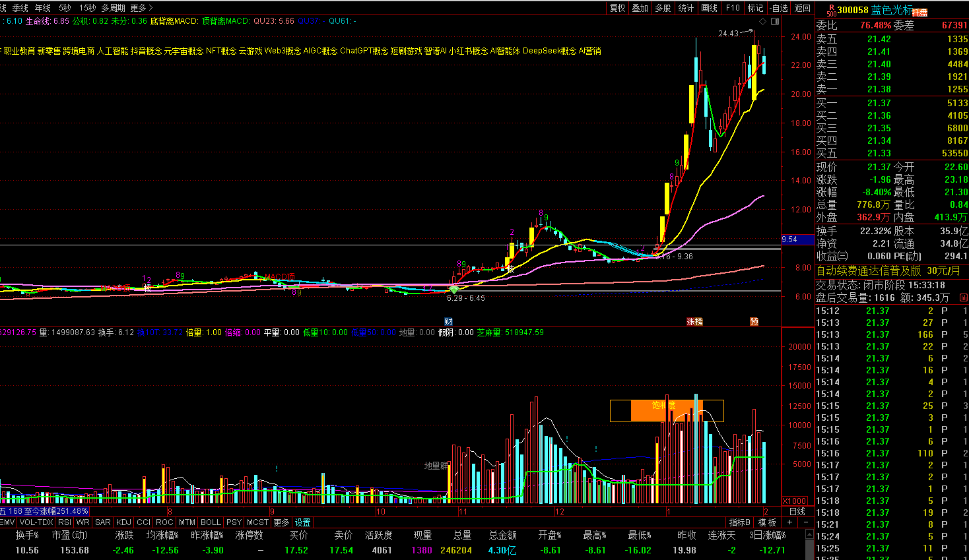Toggle 复权 price adjustment
969x560 pixels.
tap(617, 8)
